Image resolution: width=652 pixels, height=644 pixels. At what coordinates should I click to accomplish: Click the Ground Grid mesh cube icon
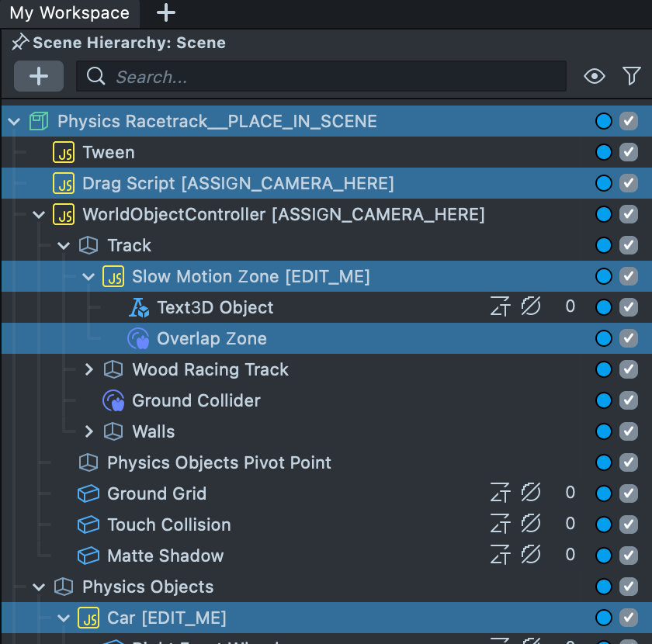(x=88, y=493)
